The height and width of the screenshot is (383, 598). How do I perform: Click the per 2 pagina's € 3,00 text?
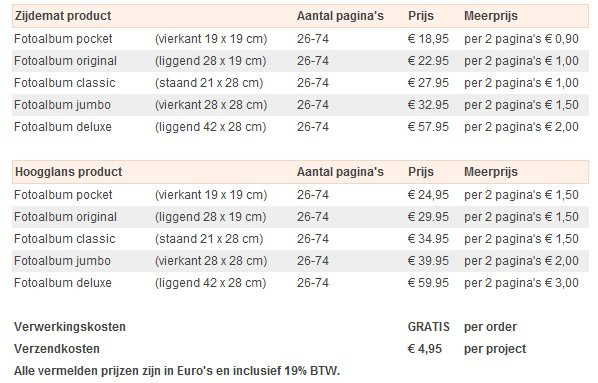pyautogui.click(x=521, y=283)
